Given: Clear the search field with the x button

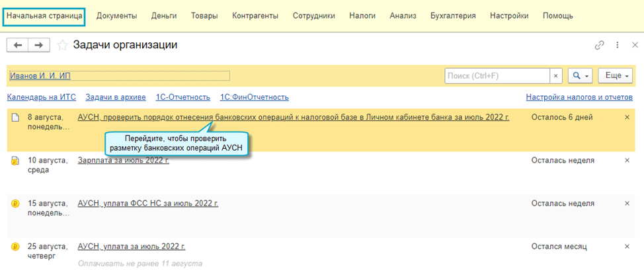Looking at the screenshot, I should (556, 76).
